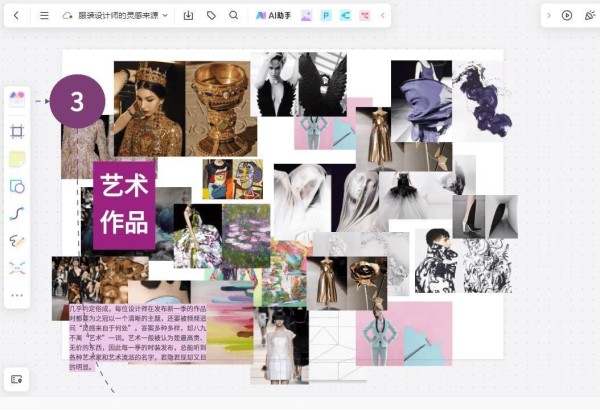
Task: Click the celebration icon at top right
Action: click(x=589, y=16)
